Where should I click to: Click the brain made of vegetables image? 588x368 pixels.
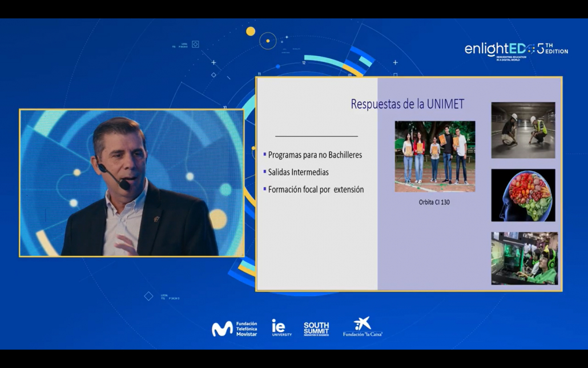coord(523,195)
